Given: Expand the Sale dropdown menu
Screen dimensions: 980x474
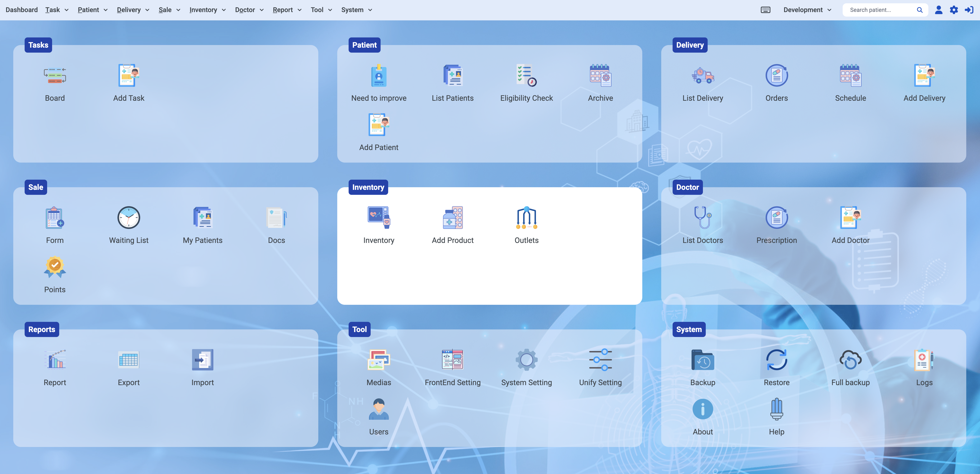Looking at the screenshot, I should (x=169, y=10).
